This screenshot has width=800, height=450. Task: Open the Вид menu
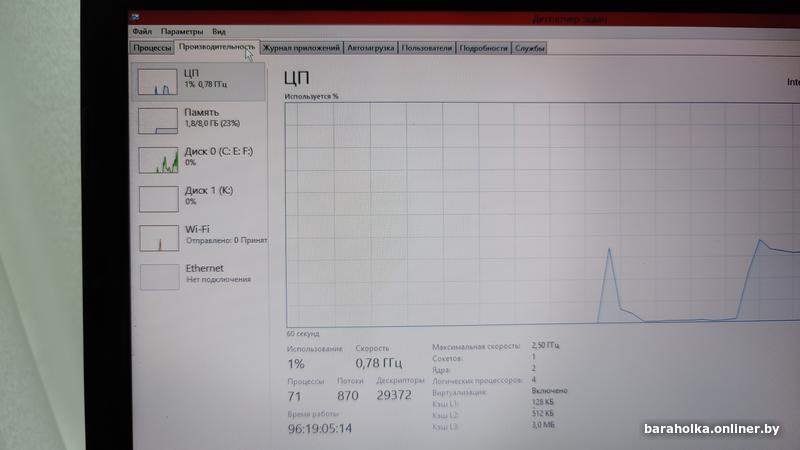pos(219,31)
